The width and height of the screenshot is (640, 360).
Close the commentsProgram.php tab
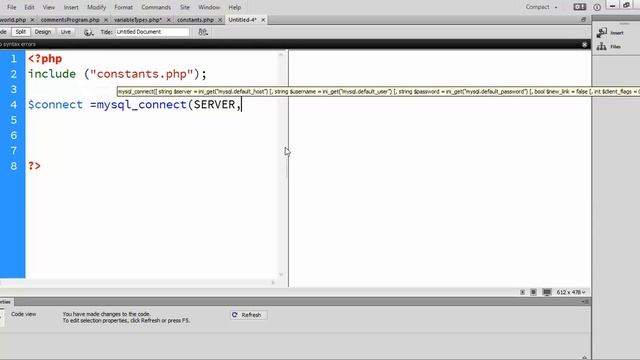(106, 20)
